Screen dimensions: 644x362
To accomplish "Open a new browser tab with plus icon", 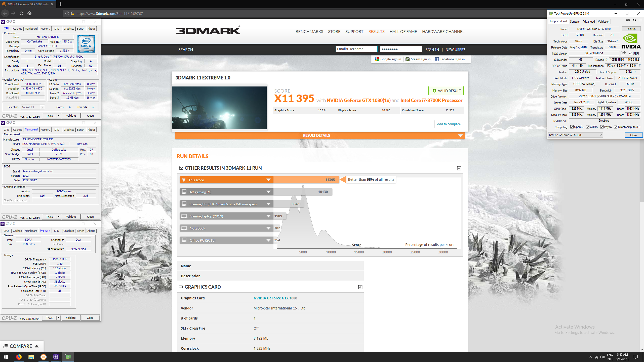I will coord(61,4).
